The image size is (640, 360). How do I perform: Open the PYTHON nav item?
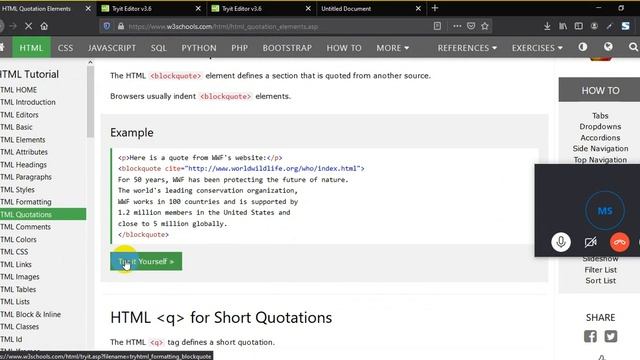(x=199, y=48)
